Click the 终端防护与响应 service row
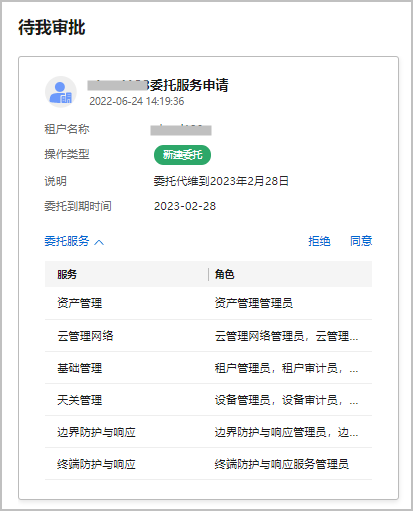The image size is (413, 511). click(x=208, y=464)
